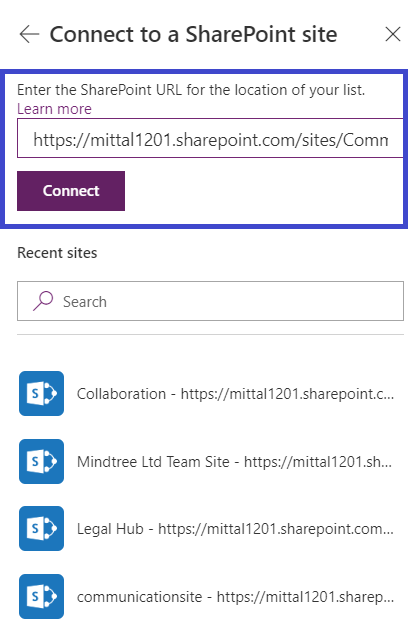Click the magnifier icon in Search
This screenshot has height=638, width=420.
(43, 301)
